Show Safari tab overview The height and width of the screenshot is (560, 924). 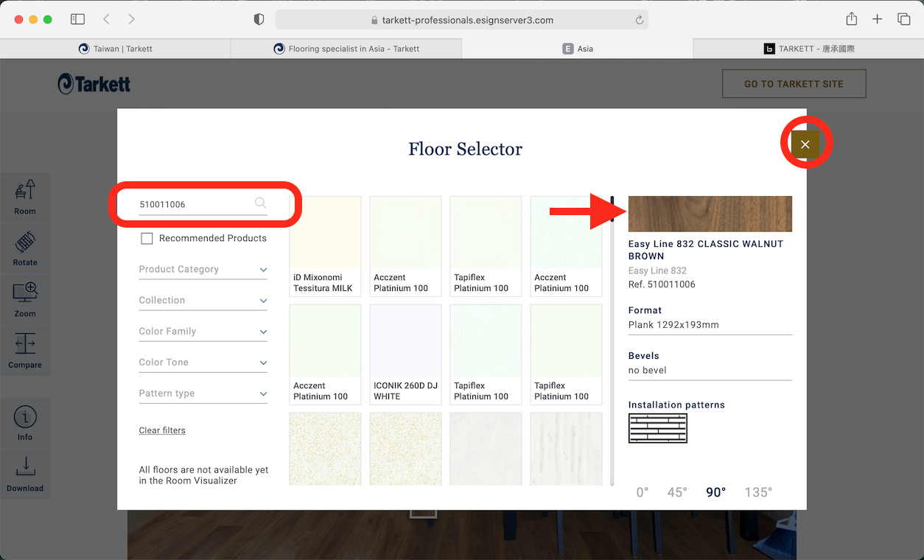click(903, 20)
